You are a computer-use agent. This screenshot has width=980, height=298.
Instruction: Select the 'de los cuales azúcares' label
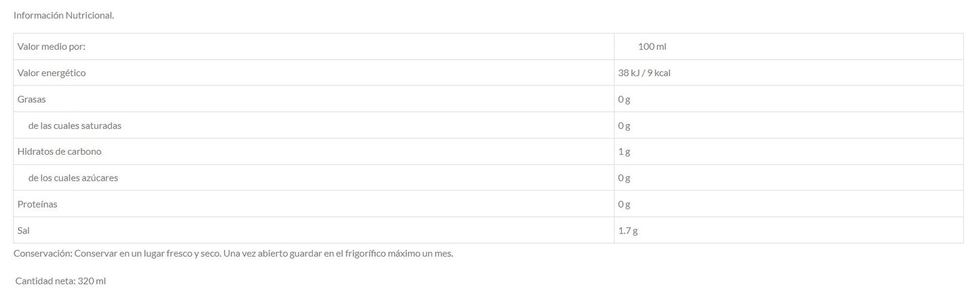[73, 178]
